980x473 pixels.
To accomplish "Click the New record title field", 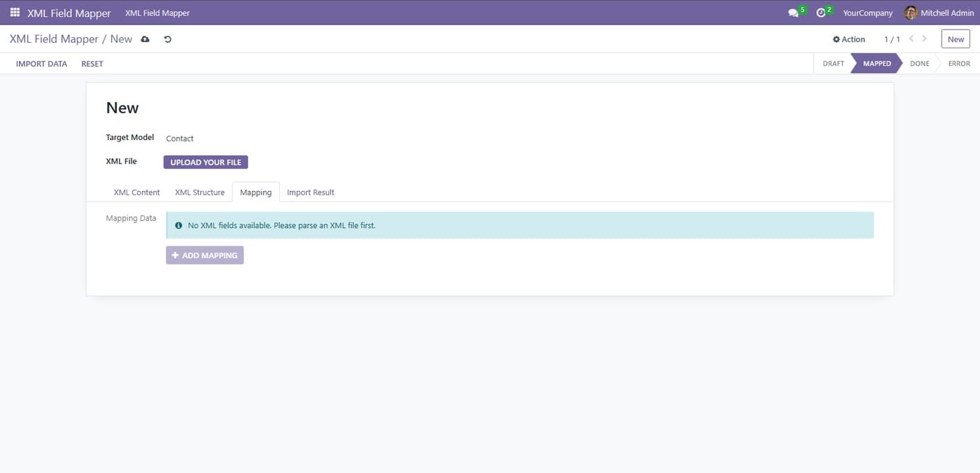I will click(x=122, y=108).
